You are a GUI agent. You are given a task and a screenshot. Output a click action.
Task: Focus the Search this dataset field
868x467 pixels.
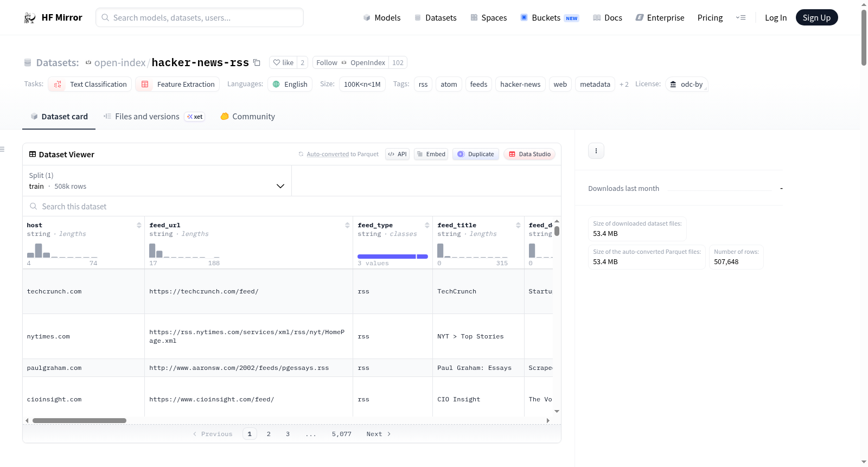pyautogui.click(x=292, y=207)
